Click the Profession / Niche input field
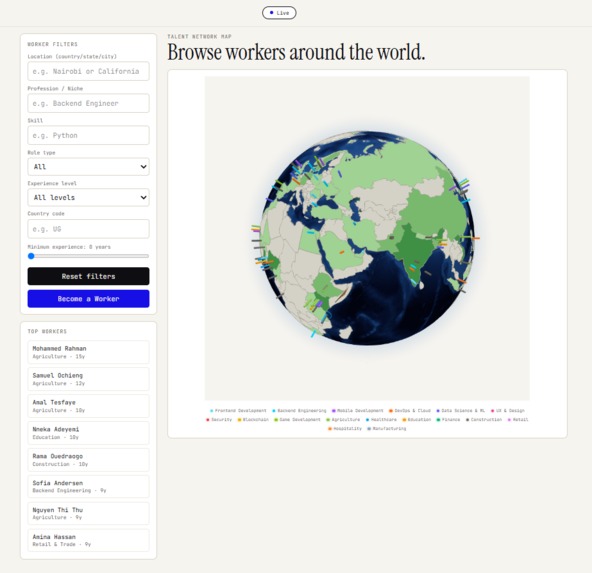Viewport: 592px width, 573px height. [88, 103]
